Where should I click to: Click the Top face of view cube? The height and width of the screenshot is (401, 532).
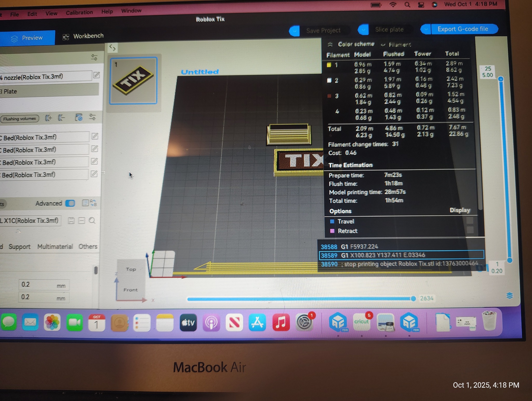click(x=131, y=269)
